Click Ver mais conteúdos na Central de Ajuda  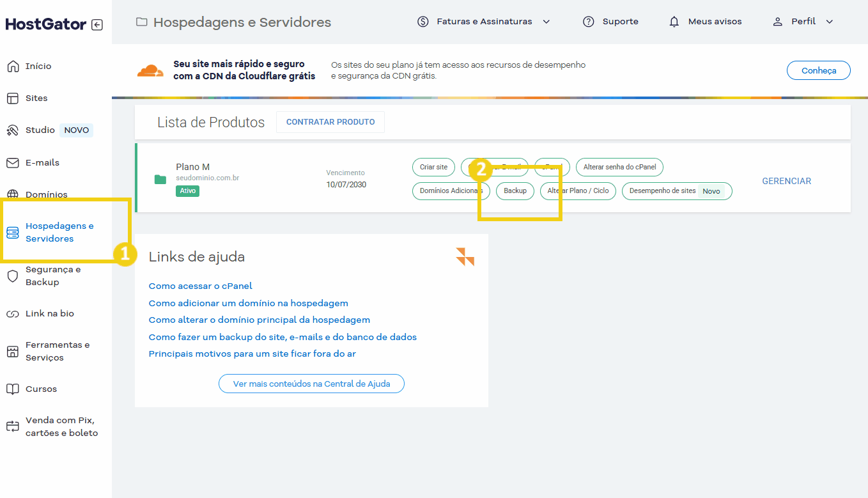click(x=311, y=384)
